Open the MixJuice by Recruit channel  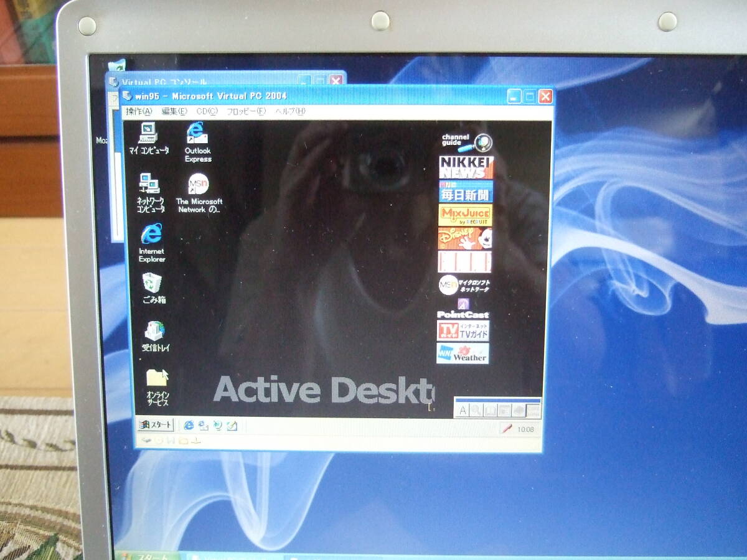coord(465,215)
